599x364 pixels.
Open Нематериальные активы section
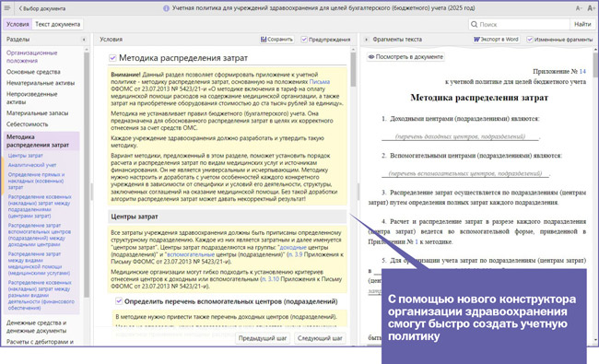[x=41, y=83]
